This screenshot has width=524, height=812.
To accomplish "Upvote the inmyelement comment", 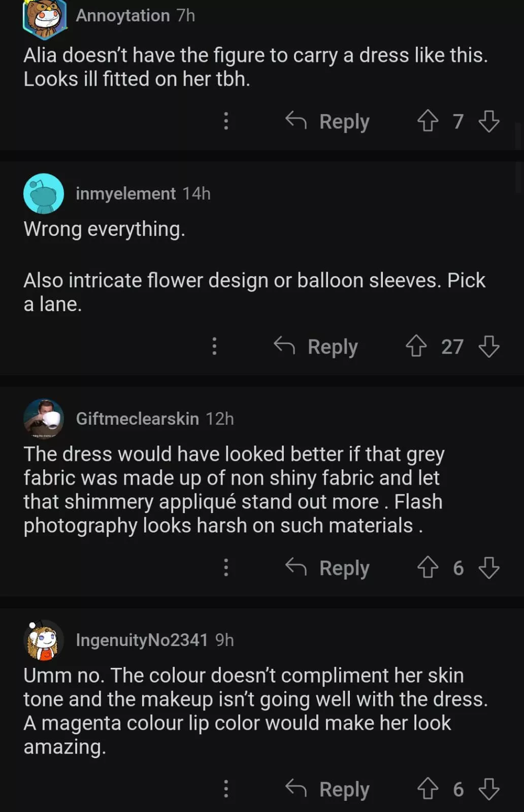I will 416,347.
